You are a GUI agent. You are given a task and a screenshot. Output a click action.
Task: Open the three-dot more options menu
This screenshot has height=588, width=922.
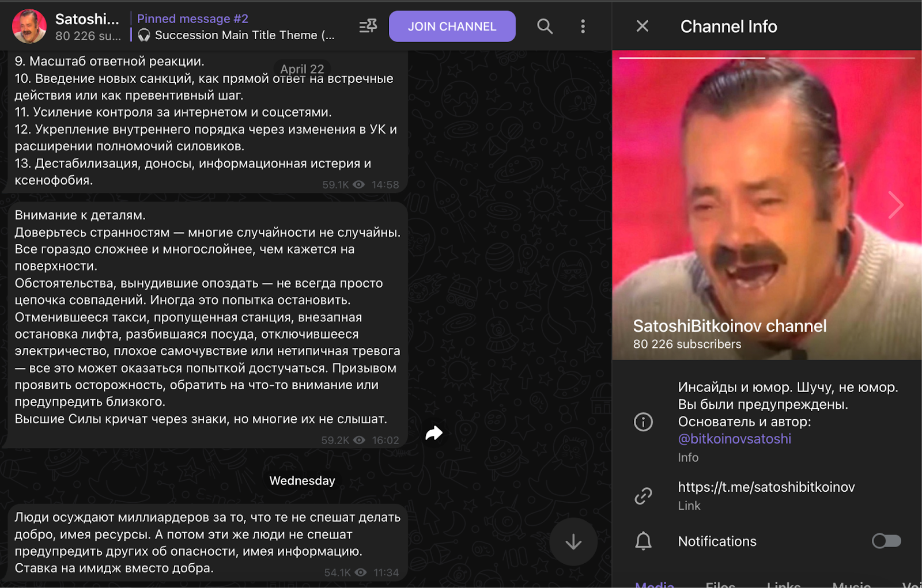(583, 26)
